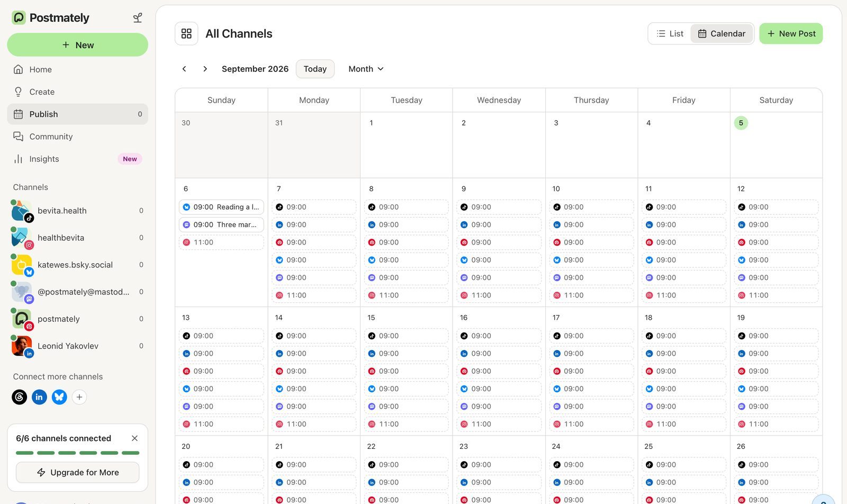Click the Connect more channels label
This screenshot has height=504, width=847.
pos(58,377)
